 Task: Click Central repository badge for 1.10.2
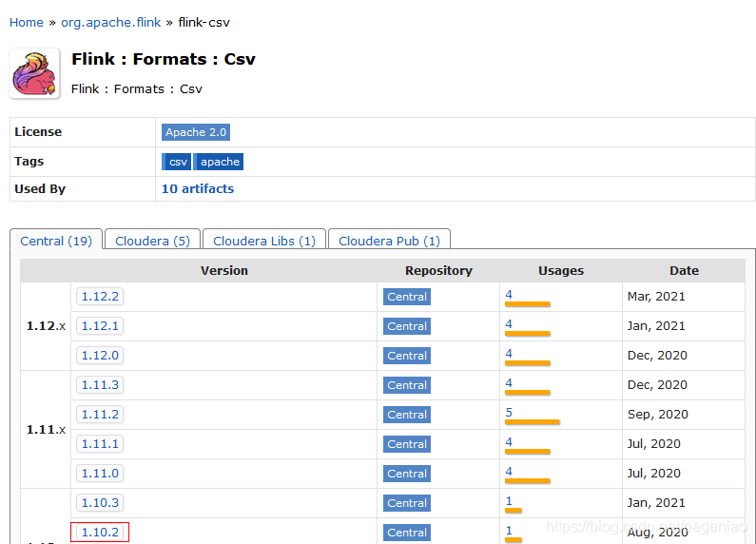(407, 533)
